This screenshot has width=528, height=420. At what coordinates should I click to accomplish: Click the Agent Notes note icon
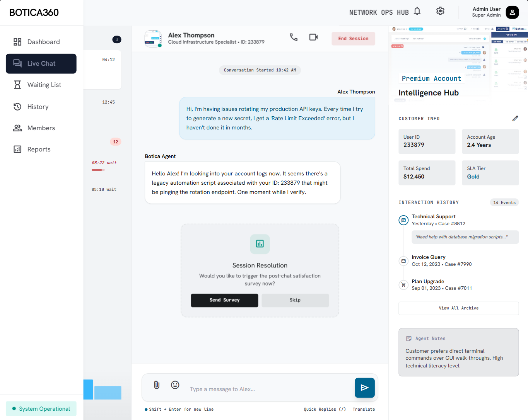click(x=408, y=338)
